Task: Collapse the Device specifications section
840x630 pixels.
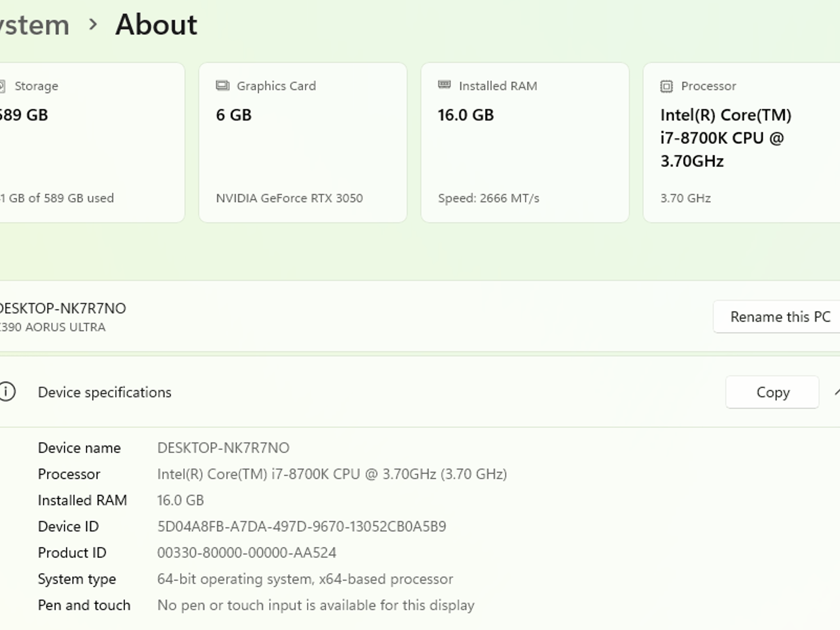Action: tap(836, 392)
